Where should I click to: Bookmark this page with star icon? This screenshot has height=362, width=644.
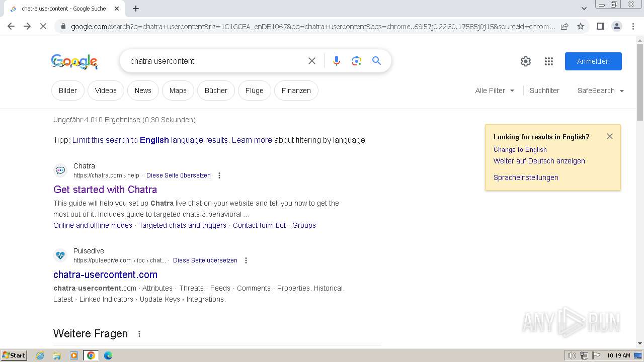(x=581, y=26)
